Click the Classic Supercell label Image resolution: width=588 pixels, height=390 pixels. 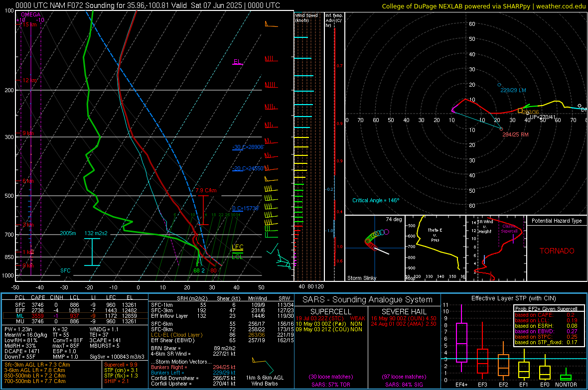point(509,229)
